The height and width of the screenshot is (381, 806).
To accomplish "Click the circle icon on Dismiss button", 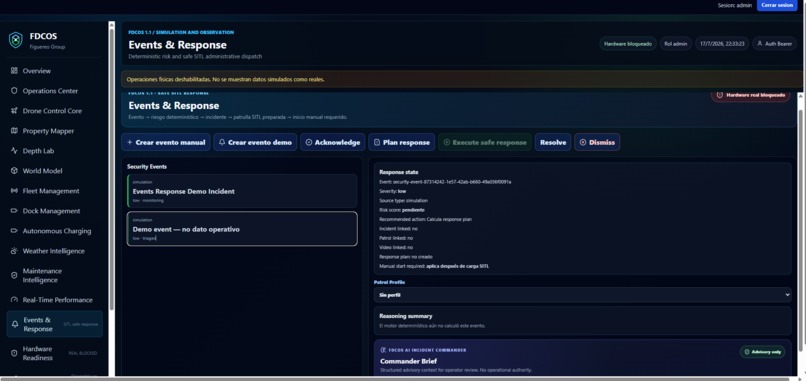I will coord(583,142).
